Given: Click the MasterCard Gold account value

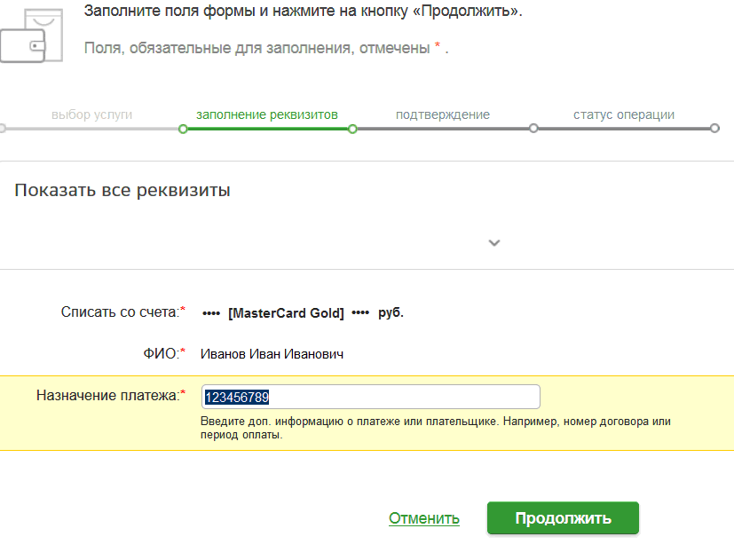Looking at the screenshot, I should click(303, 312).
